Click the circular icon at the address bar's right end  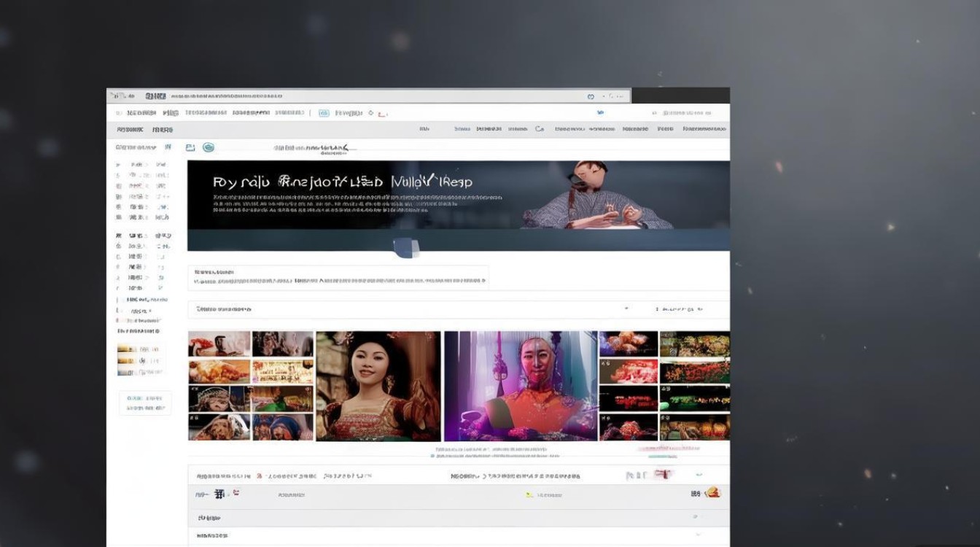tap(591, 96)
